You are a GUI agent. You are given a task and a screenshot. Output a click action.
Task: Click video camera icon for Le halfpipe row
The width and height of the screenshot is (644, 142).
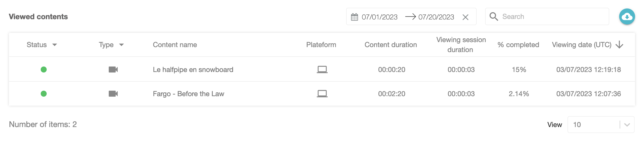113,70
